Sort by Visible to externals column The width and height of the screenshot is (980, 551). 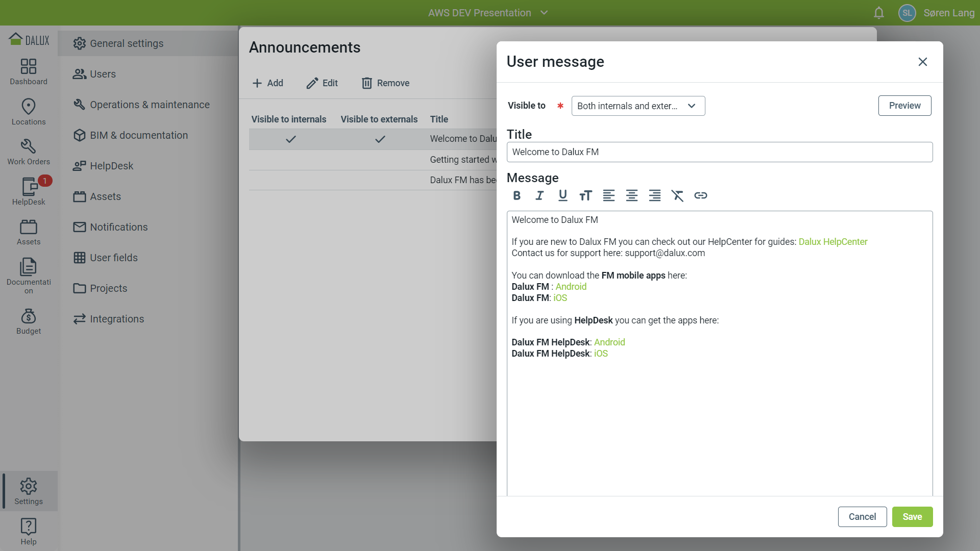pyautogui.click(x=379, y=119)
